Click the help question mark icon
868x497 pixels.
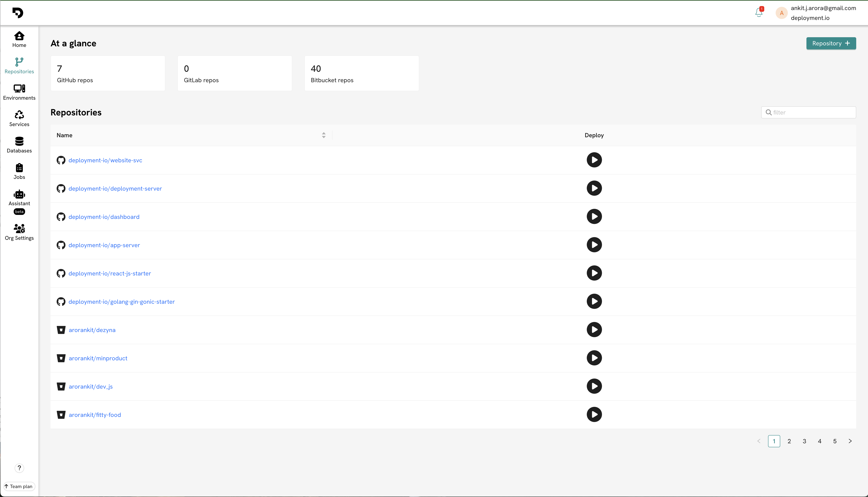click(x=19, y=468)
